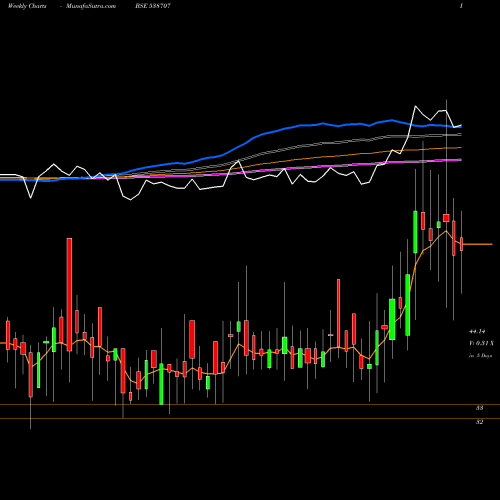
Task: Click the 'Weekly Charts' title text
Action: pyautogui.click(x=27, y=6)
